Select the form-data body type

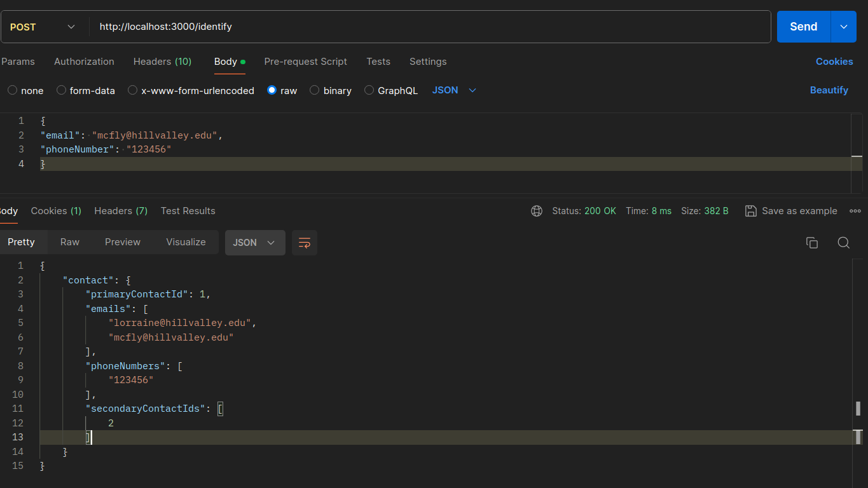[62, 90]
